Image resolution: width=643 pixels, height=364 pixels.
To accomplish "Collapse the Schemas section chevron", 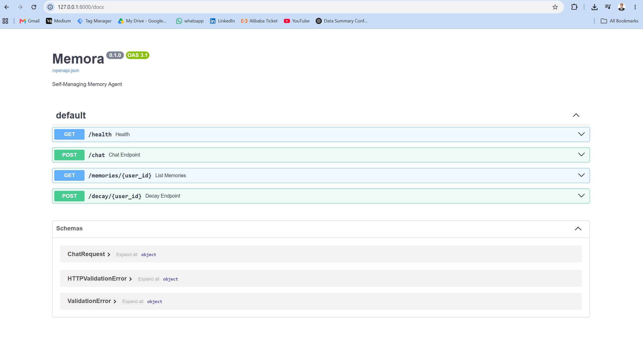I will pos(578,229).
